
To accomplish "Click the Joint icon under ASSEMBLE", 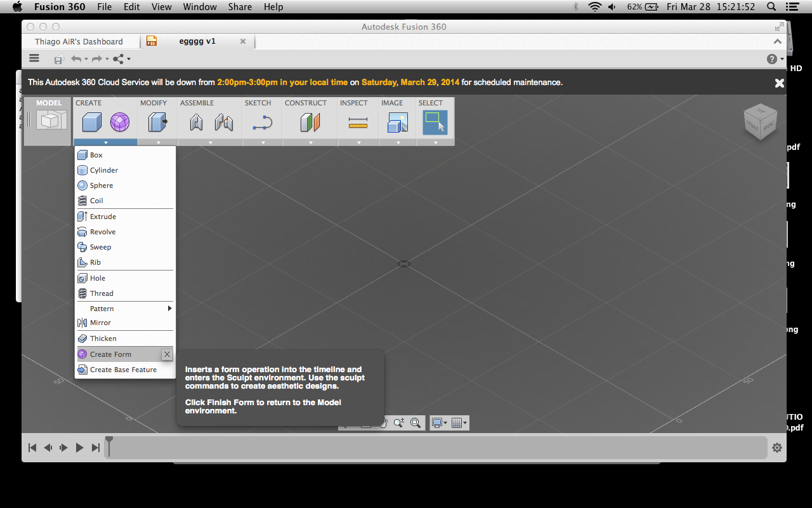I will click(196, 122).
